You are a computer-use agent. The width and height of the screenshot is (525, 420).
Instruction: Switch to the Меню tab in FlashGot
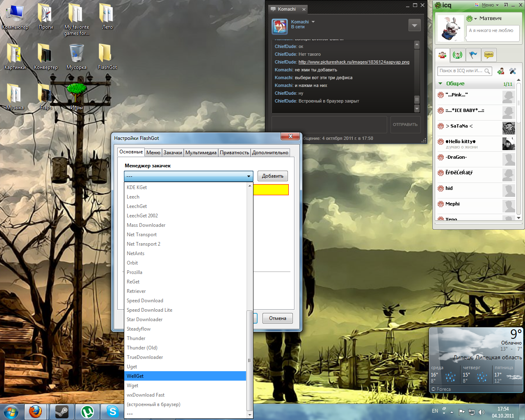[153, 153]
